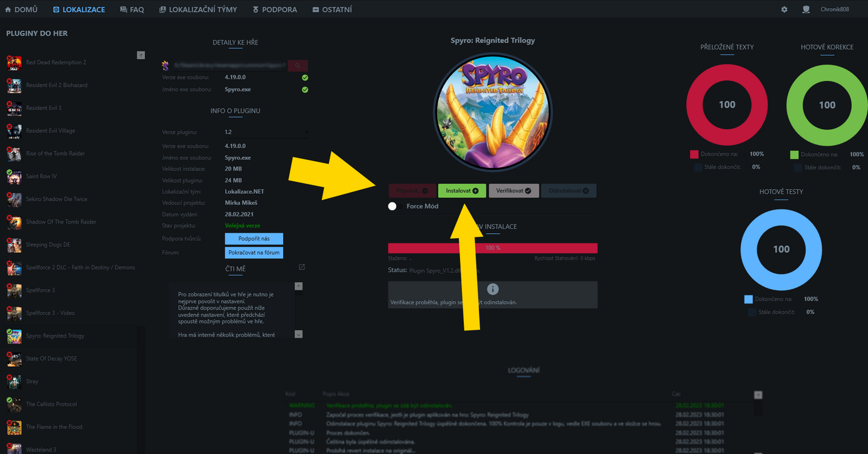Open settings via the gear icon
The height and width of the screenshot is (454, 868).
(x=785, y=9)
